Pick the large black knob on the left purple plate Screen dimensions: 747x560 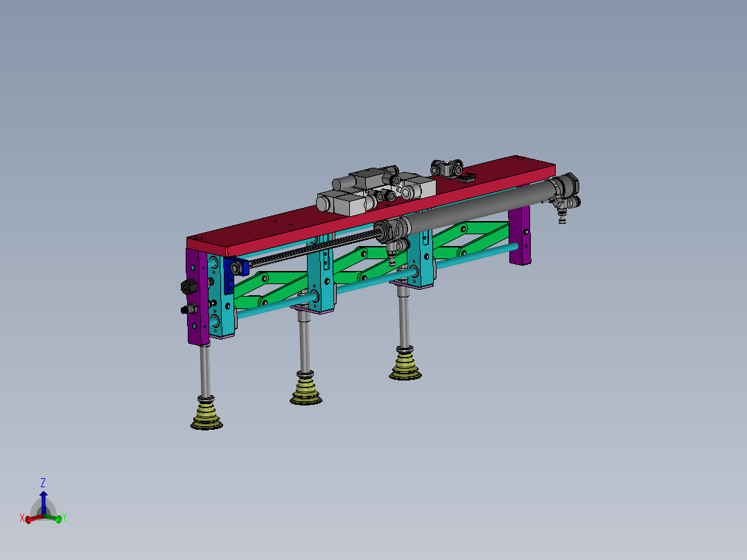click(x=190, y=286)
